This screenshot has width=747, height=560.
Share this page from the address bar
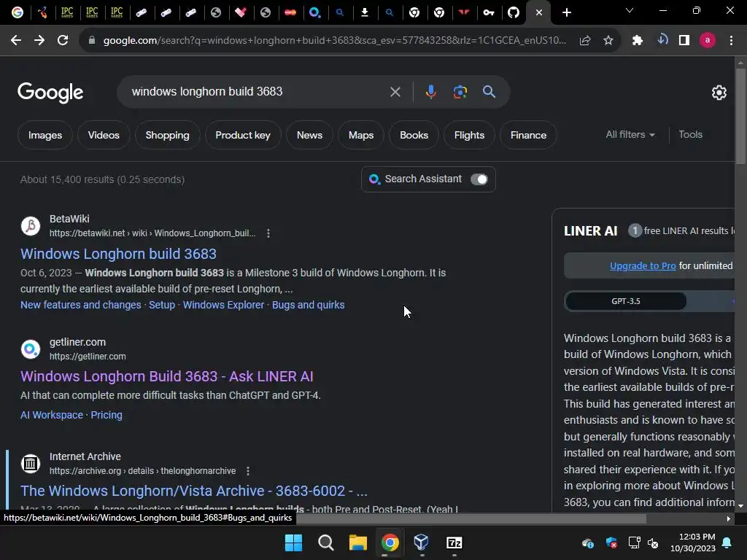tap(585, 41)
